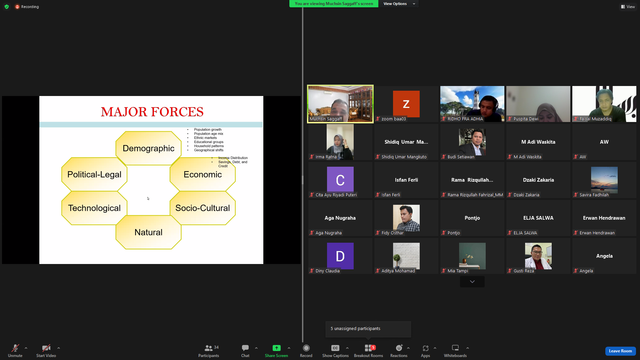Select RIDHO FRA ADHIA's video tile
Viewport: 640px width, 360px height.
click(x=472, y=104)
